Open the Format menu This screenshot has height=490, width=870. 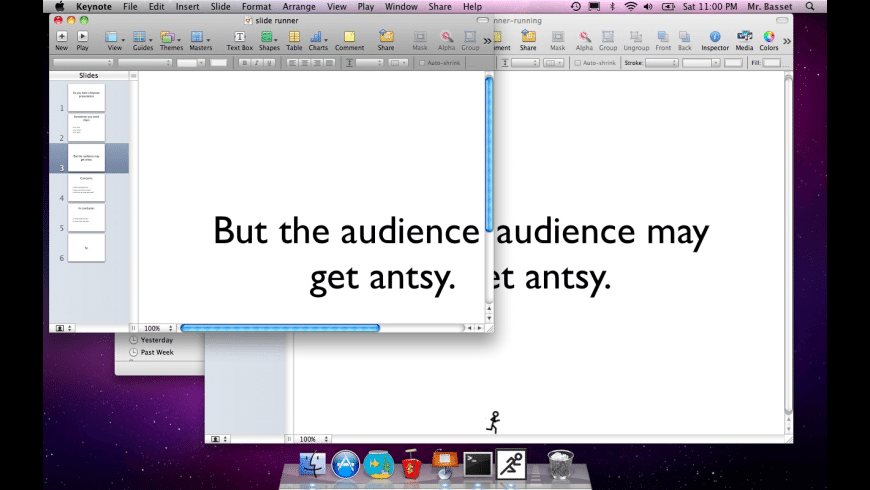(x=256, y=6)
